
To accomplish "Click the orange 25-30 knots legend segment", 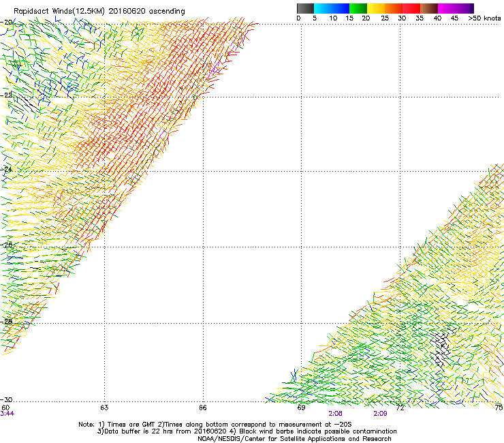I will pos(394,8).
